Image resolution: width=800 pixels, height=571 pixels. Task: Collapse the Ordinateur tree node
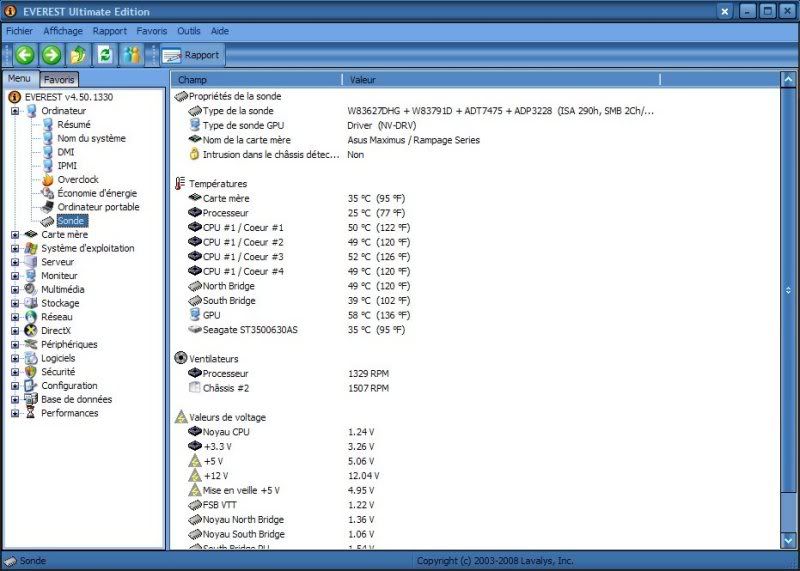[x=15, y=111]
